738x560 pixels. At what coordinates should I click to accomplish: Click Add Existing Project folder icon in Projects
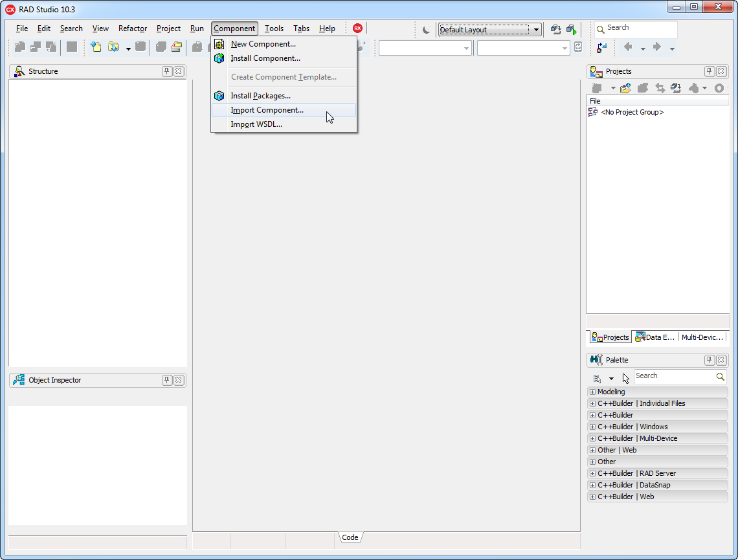(x=625, y=88)
